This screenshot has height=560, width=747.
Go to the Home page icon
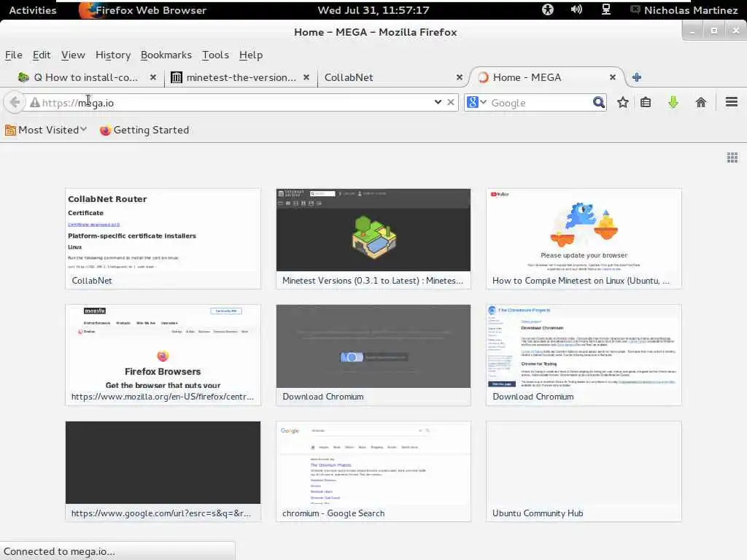700,102
